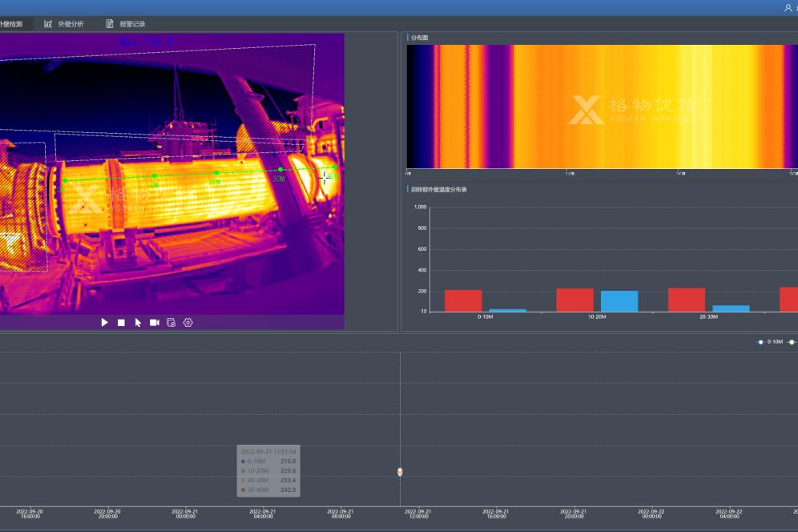The height and width of the screenshot is (532, 798).
Task: Click the data point on trend chart
Action: (400, 472)
